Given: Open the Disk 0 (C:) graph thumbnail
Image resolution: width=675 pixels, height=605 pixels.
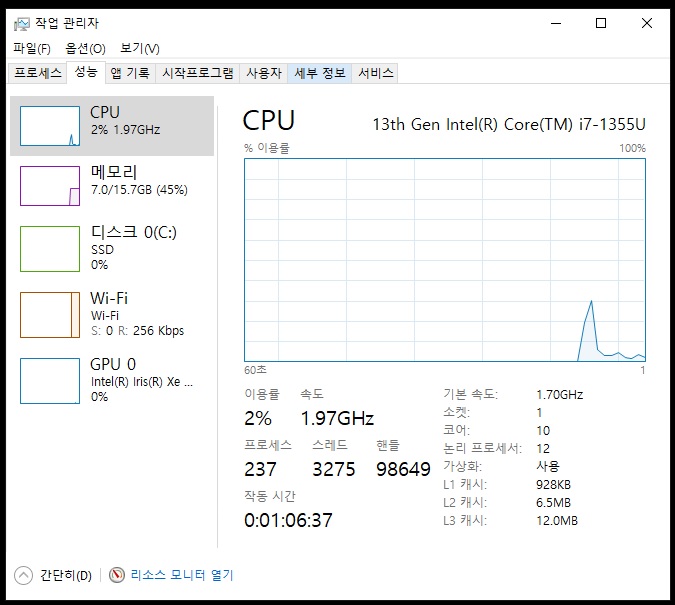Looking at the screenshot, I should tap(50, 248).
